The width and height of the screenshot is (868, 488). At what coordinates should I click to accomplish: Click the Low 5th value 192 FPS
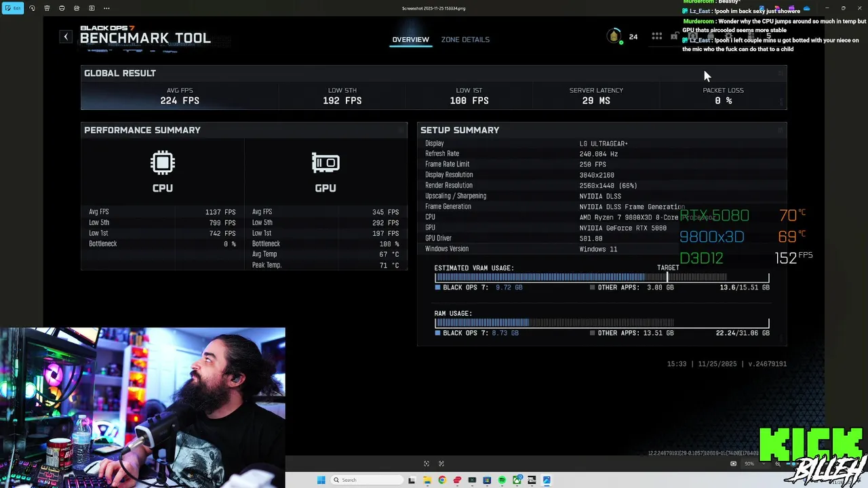coord(342,100)
